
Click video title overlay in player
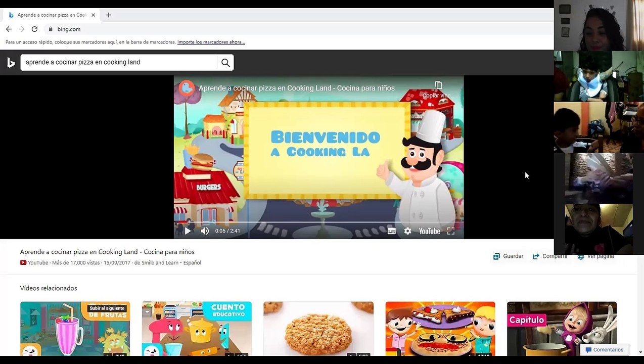click(x=297, y=88)
